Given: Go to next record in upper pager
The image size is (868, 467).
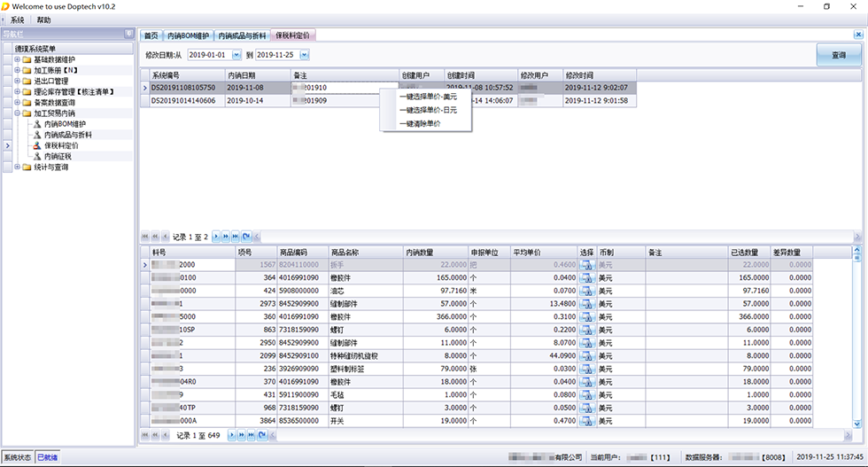Looking at the screenshot, I should pos(216,237).
